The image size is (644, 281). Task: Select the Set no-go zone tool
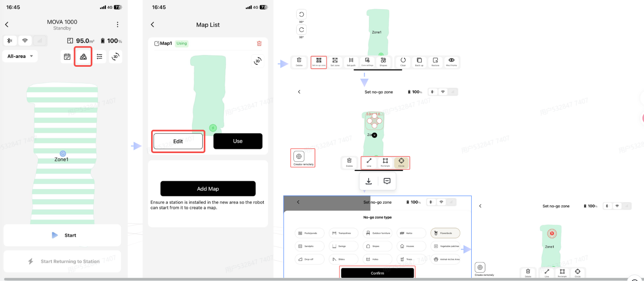(x=319, y=62)
